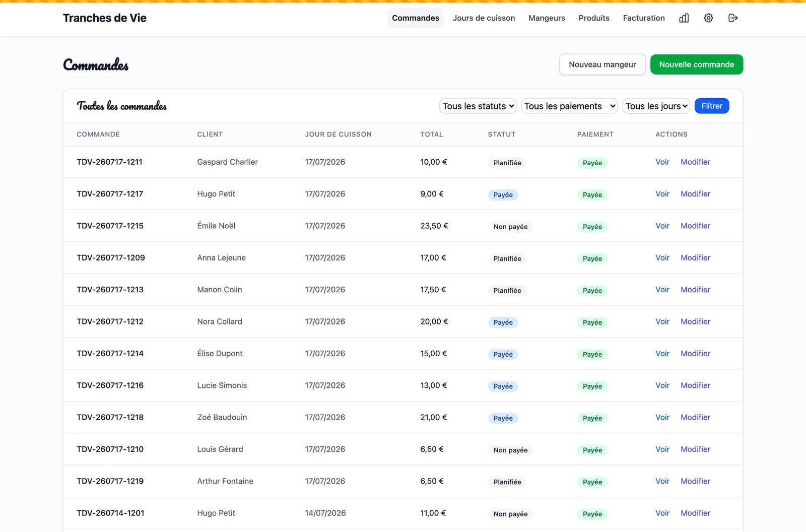Edit Louis Gérard's order
The width and height of the screenshot is (806, 532).
click(x=695, y=449)
